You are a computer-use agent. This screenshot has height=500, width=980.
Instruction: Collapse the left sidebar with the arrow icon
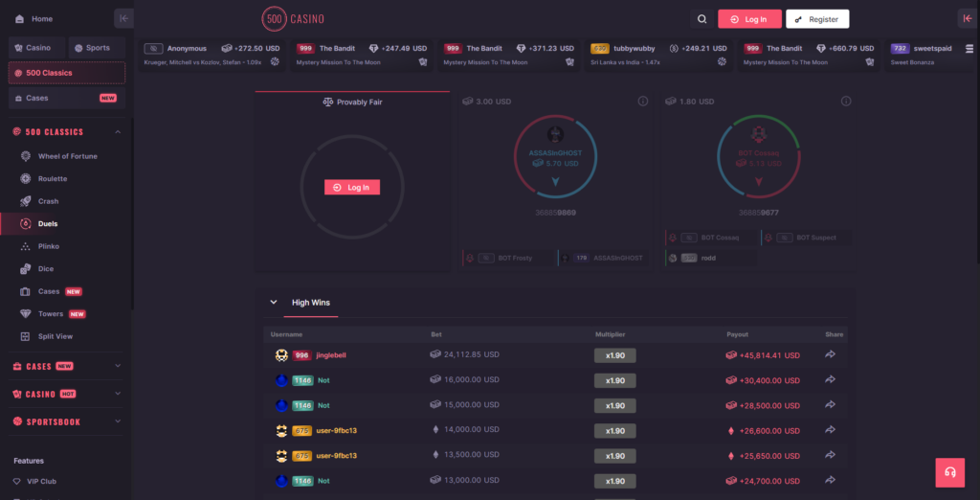tap(123, 18)
